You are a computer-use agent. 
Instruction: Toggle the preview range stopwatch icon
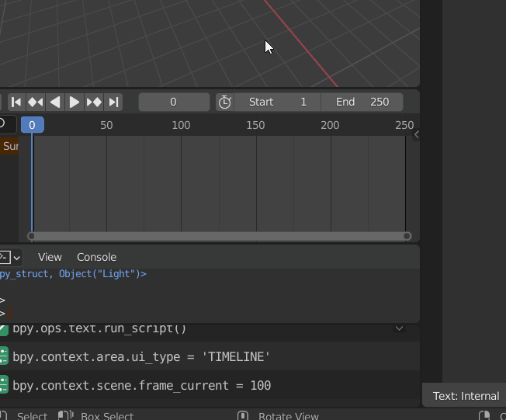coord(225,102)
